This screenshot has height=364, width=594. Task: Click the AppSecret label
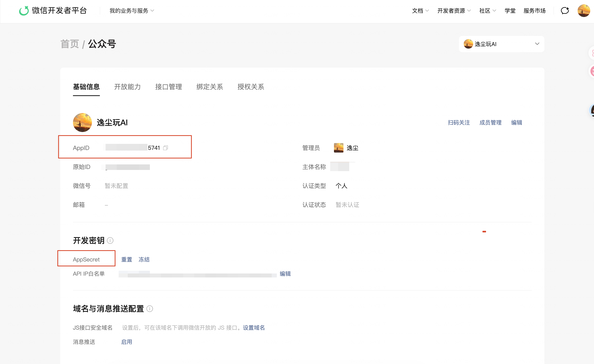coord(86,259)
